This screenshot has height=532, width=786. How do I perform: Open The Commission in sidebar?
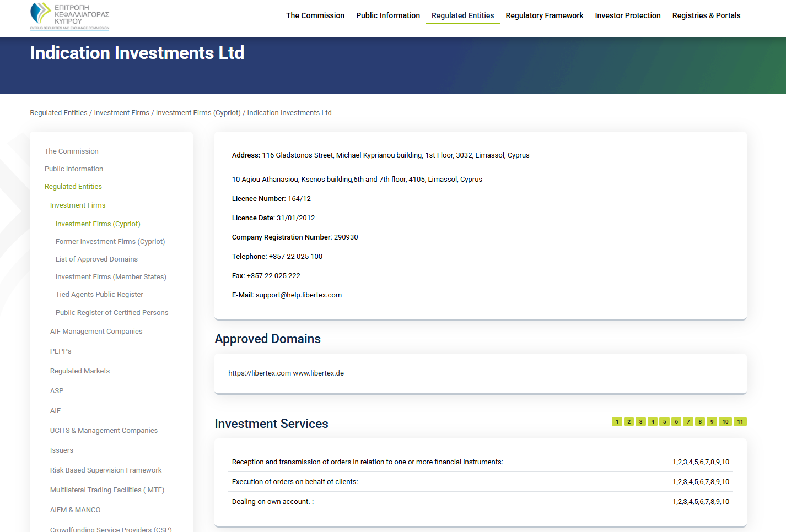[x=72, y=151]
